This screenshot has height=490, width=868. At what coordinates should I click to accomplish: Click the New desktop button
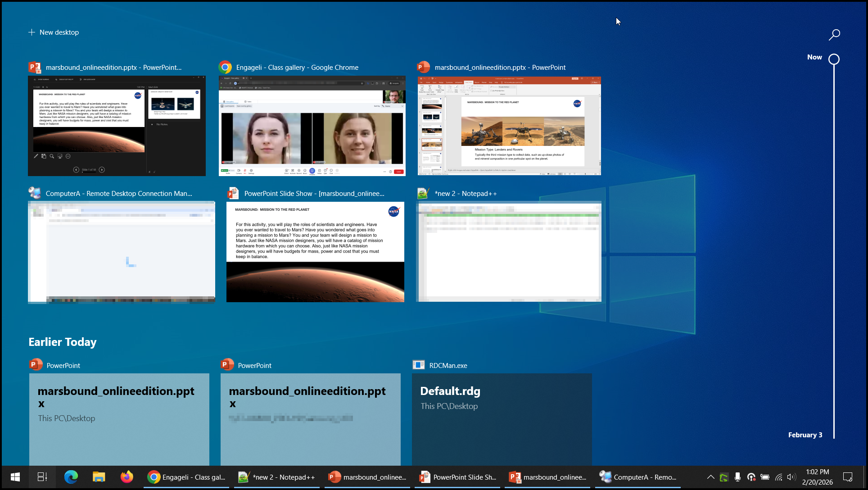click(54, 32)
